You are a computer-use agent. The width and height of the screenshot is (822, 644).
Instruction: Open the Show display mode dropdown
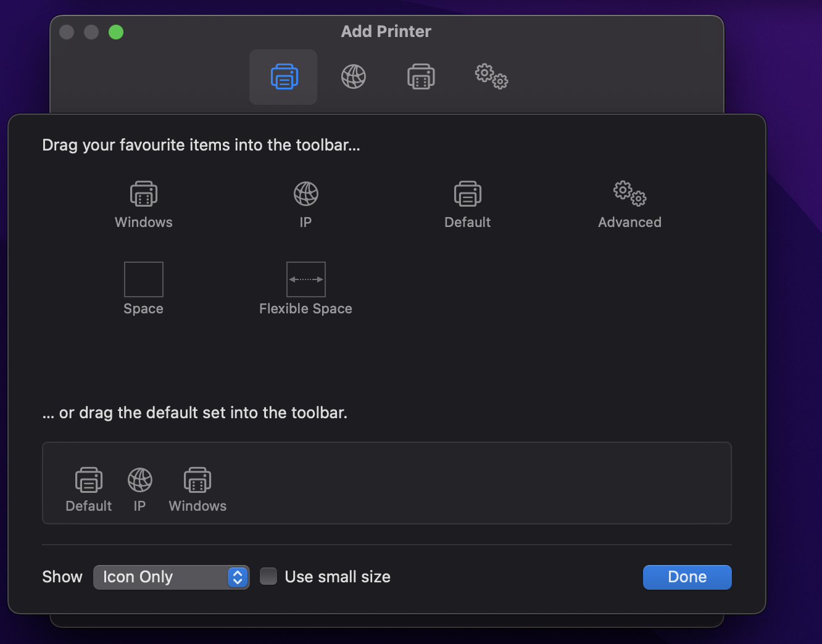[171, 577]
